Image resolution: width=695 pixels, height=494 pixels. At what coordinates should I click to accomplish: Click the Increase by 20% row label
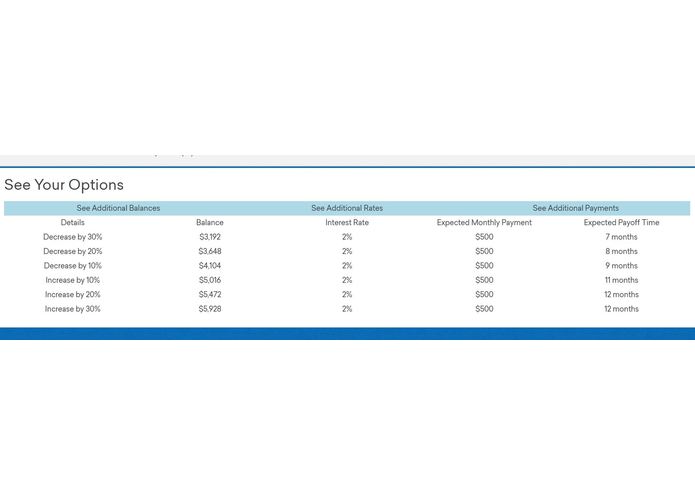(73, 295)
